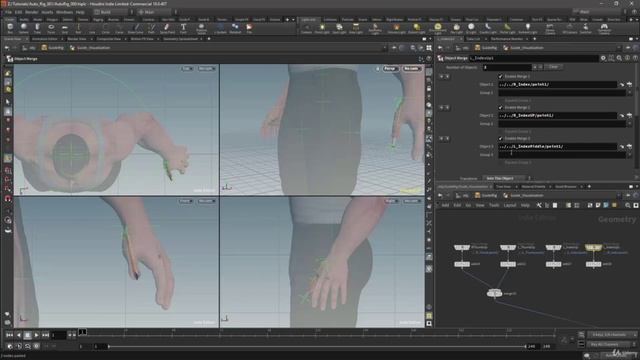
Task: Select the Spray Paint shelf tool
Action: pos(167,28)
